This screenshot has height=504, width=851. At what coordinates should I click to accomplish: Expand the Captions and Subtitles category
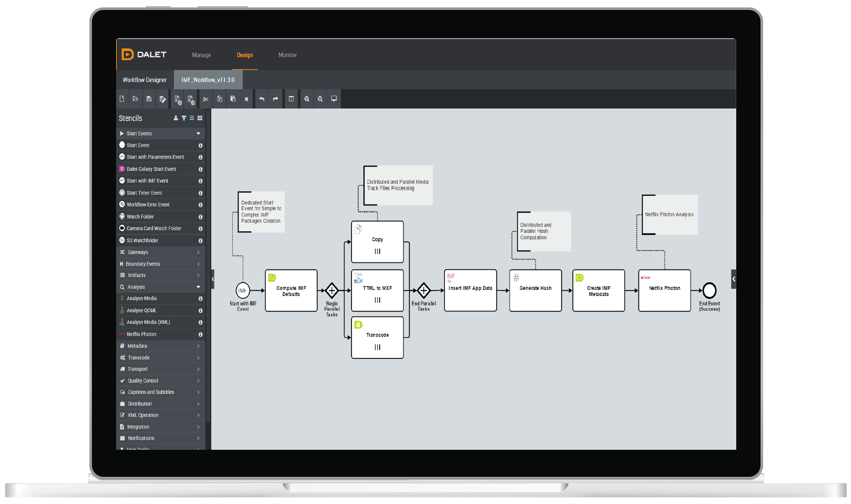pyautogui.click(x=161, y=392)
